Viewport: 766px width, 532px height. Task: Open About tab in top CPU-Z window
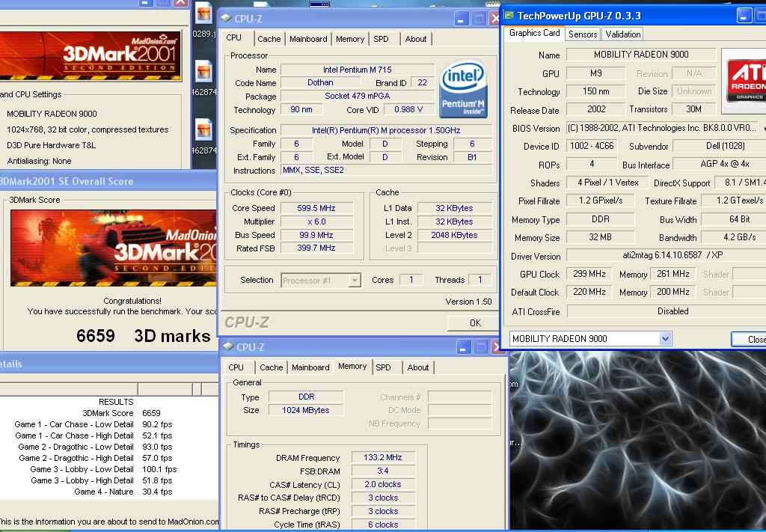pyautogui.click(x=416, y=39)
